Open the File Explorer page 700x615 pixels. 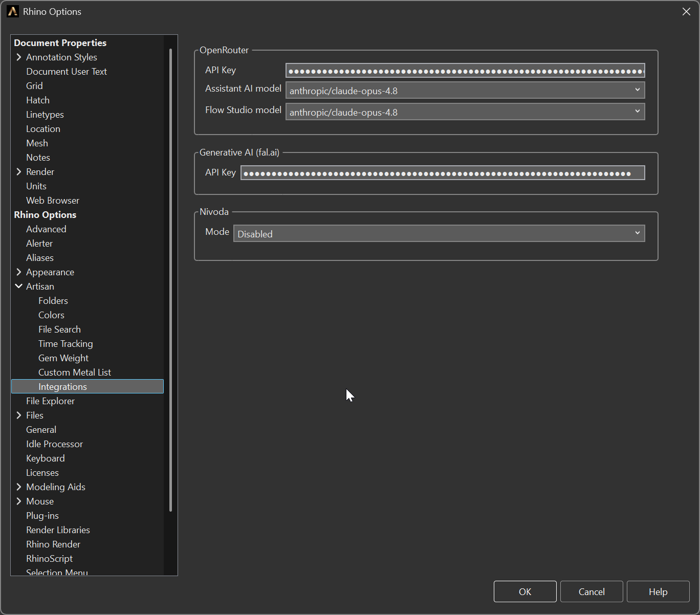point(50,401)
